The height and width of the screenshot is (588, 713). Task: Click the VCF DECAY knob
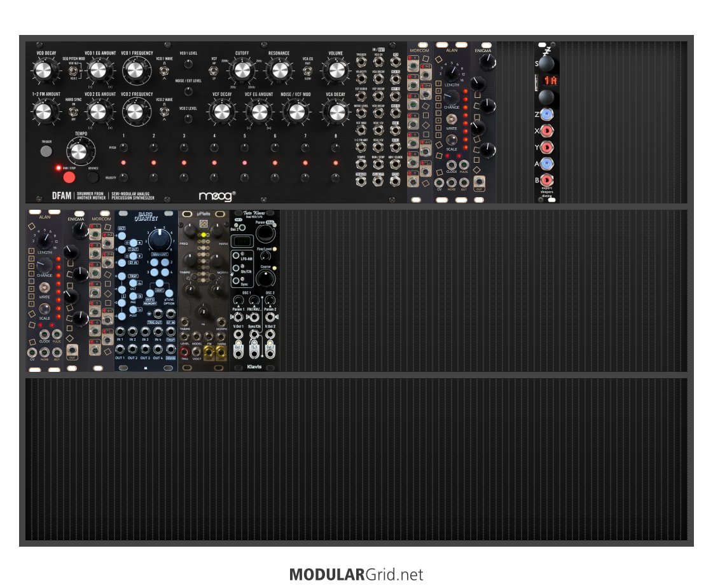click(x=222, y=112)
